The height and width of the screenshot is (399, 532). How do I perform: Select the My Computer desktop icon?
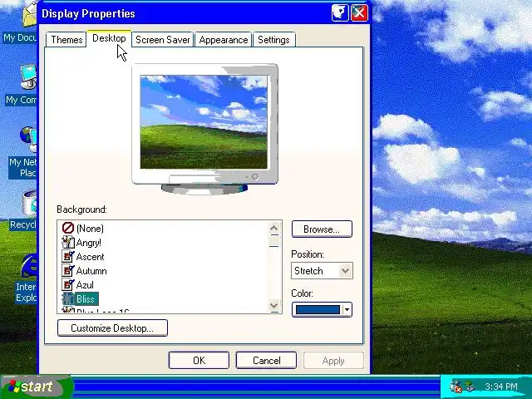point(21,85)
